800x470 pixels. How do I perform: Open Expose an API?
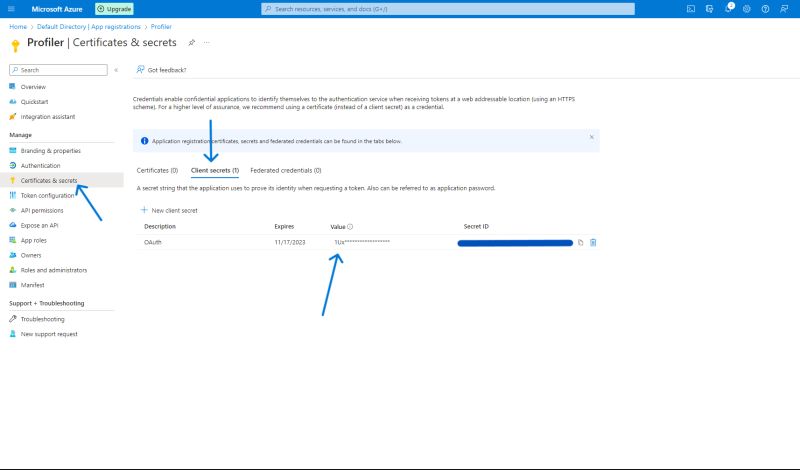point(39,225)
